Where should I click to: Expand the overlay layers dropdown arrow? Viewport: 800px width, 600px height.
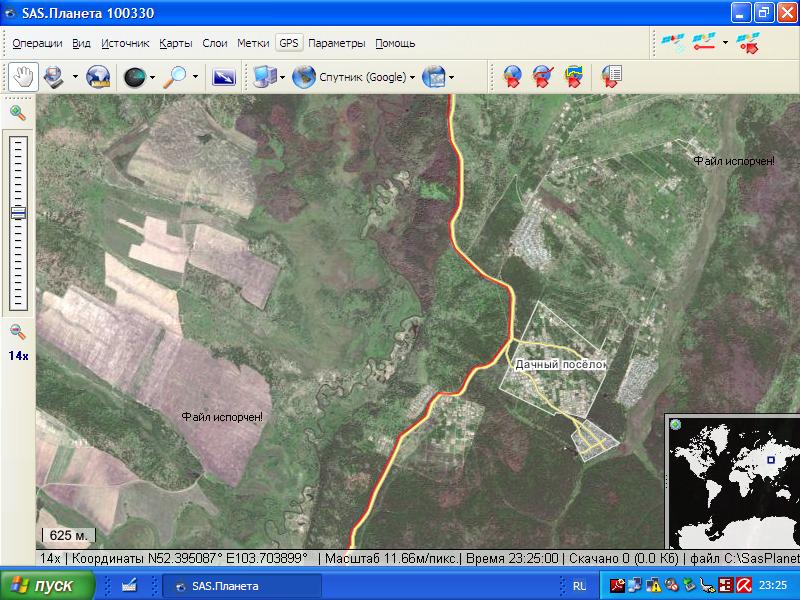tap(452, 77)
